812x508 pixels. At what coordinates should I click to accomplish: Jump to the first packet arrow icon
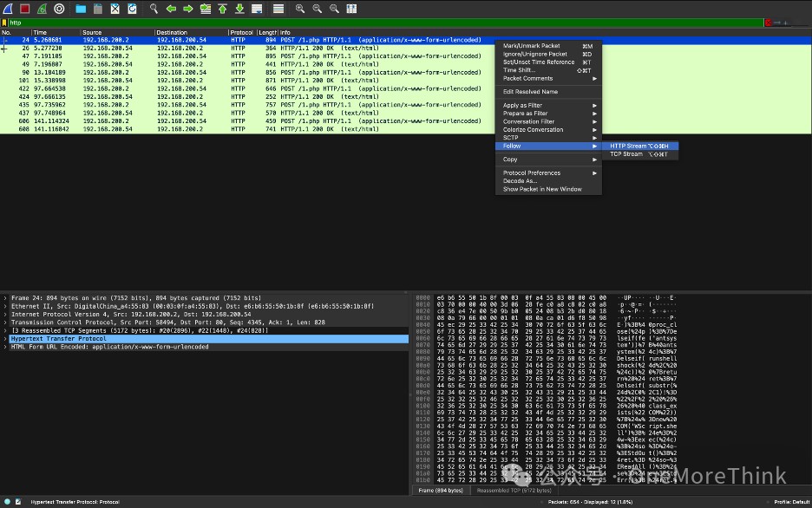[222, 9]
